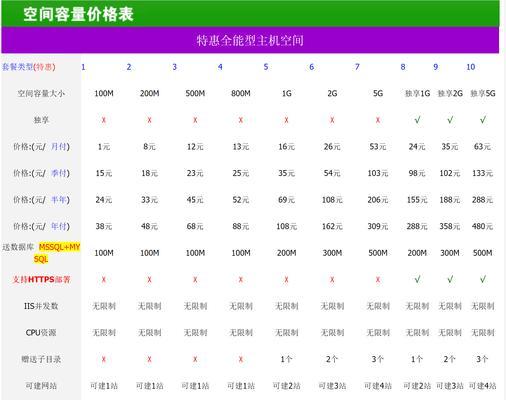Click the highlighted MSSQL+MYSQL label

point(57,253)
